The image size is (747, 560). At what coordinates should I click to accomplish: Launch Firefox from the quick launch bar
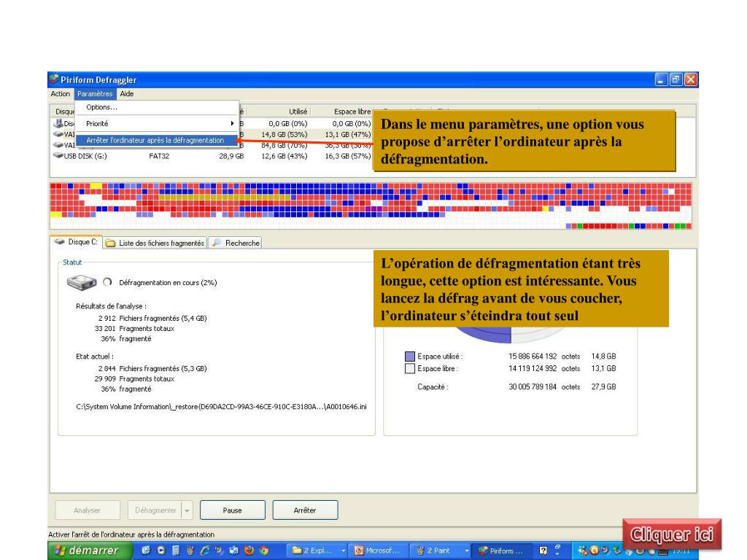(x=249, y=551)
